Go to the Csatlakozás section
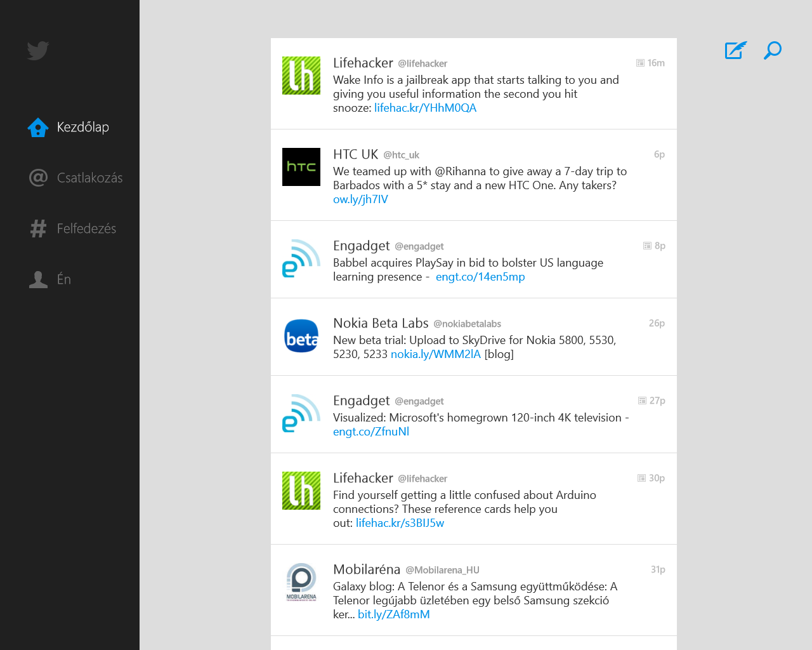The width and height of the screenshot is (812, 650). 90,178
